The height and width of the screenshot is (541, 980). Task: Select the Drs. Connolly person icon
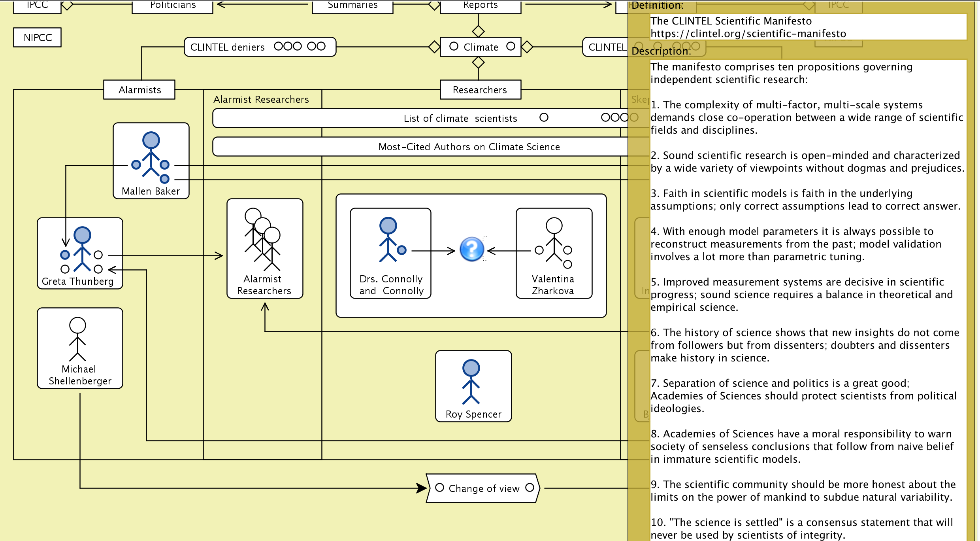coord(389,239)
